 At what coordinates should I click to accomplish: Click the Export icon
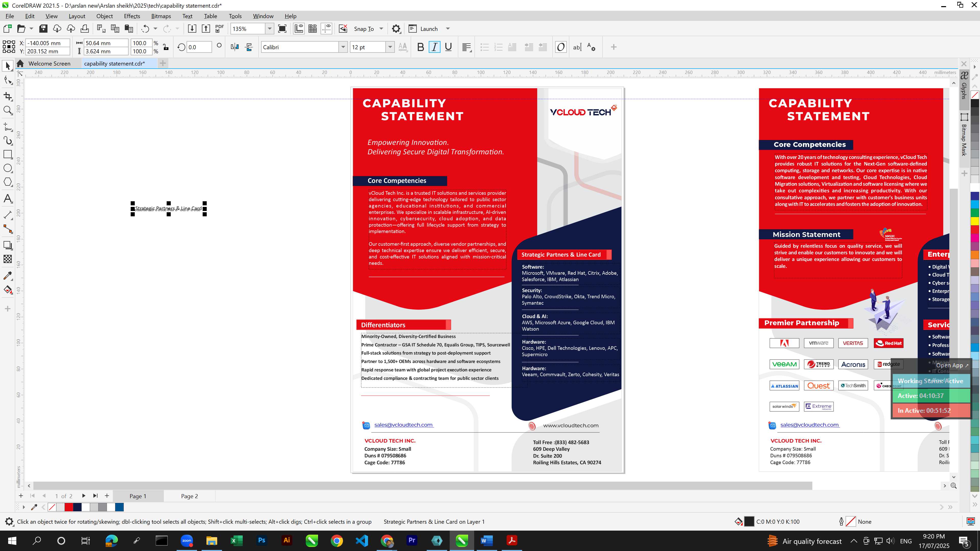tap(206, 29)
